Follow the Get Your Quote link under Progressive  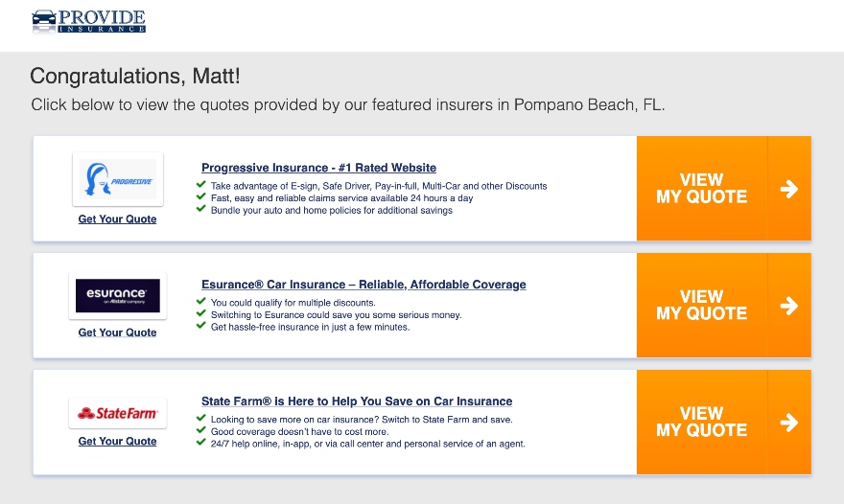117,218
